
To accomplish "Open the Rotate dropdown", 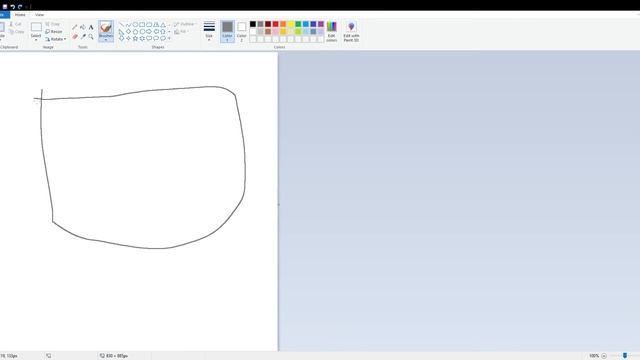I will click(56, 39).
